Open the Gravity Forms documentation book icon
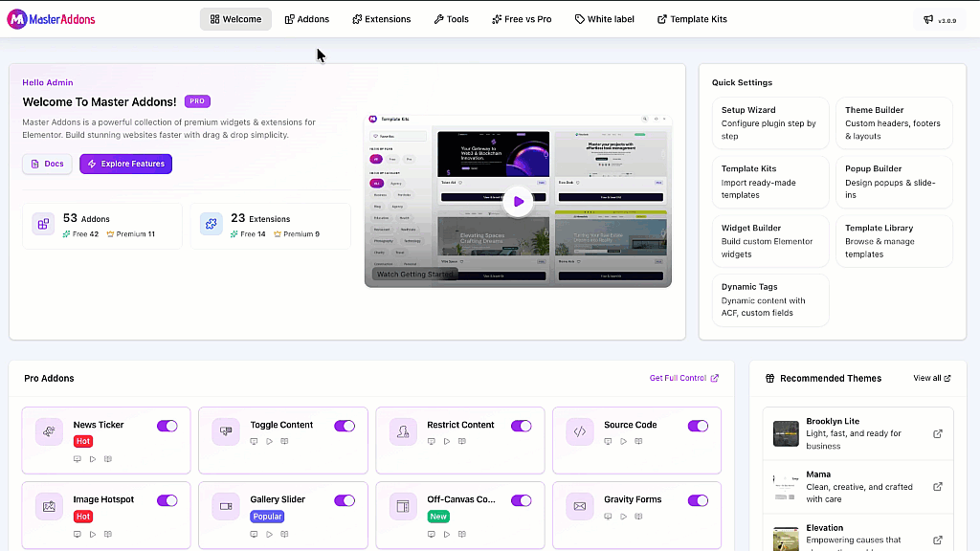The width and height of the screenshot is (980, 551). 638,517
